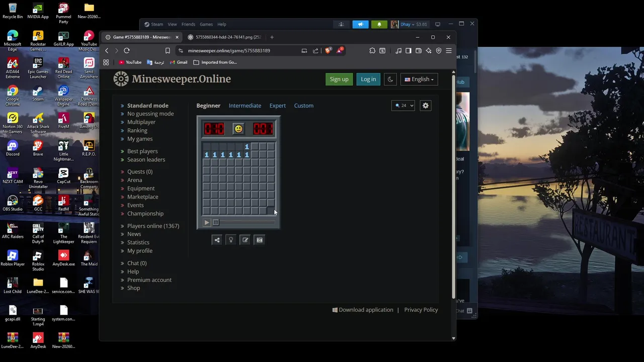Open the Marketplace sidebar link

(x=143, y=197)
